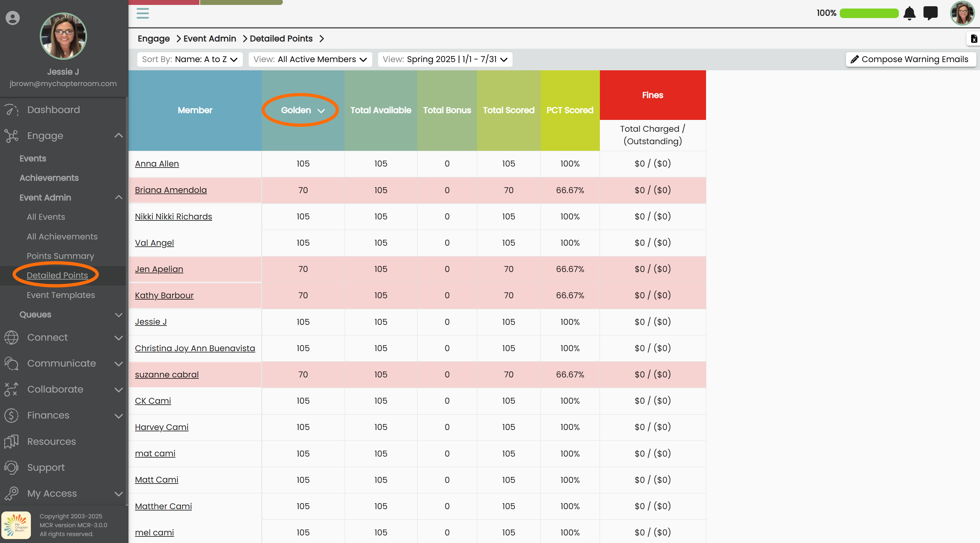Click the account person icon in sidebar
The image size is (980, 543).
pyautogui.click(x=12, y=18)
